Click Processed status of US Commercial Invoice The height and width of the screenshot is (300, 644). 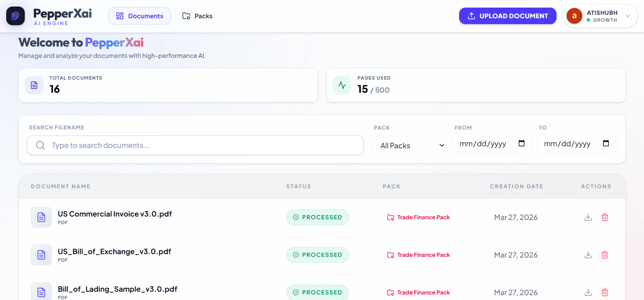(318, 217)
